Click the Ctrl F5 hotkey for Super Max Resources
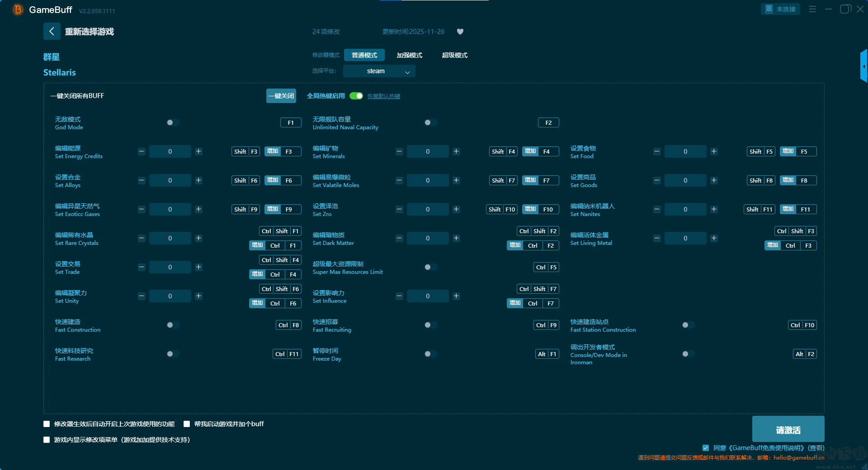 (547, 267)
